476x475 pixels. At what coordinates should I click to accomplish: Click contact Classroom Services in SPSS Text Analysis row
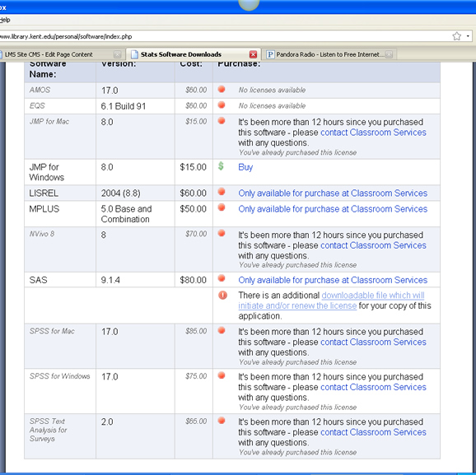[373, 432]
